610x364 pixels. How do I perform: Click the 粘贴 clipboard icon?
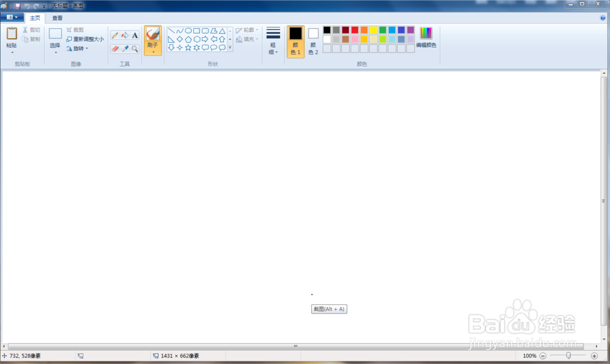[12, 34]
